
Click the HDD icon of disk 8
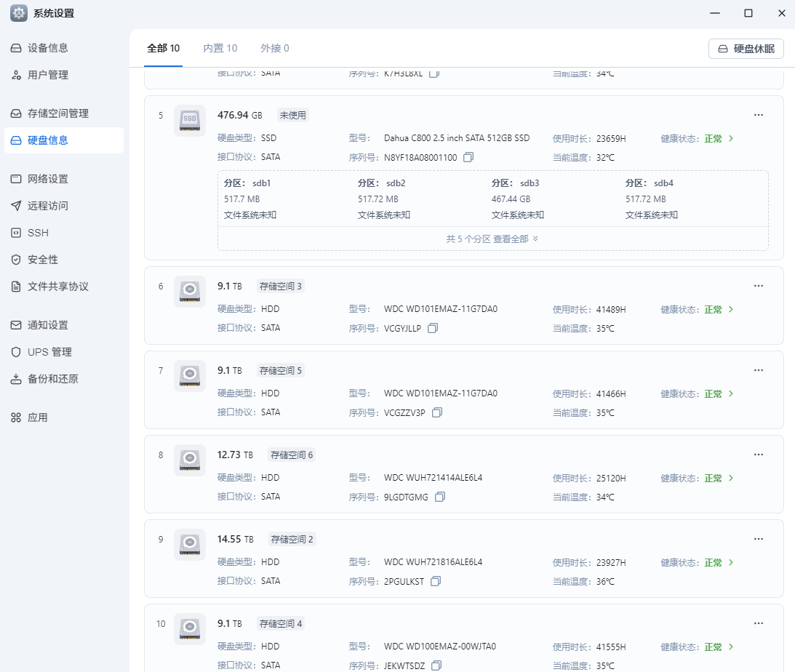click(190, 460)
